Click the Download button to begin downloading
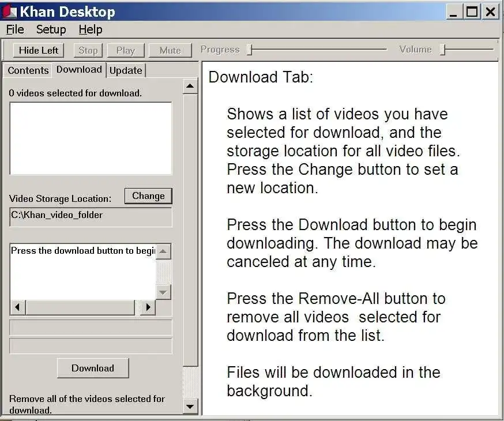504x421 pixels. pyautogui.click(x=93, y=368)
